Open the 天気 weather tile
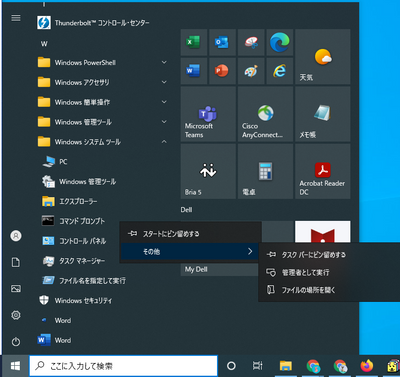The width and height of the screenshot is (400, 377). pos(323,57)
